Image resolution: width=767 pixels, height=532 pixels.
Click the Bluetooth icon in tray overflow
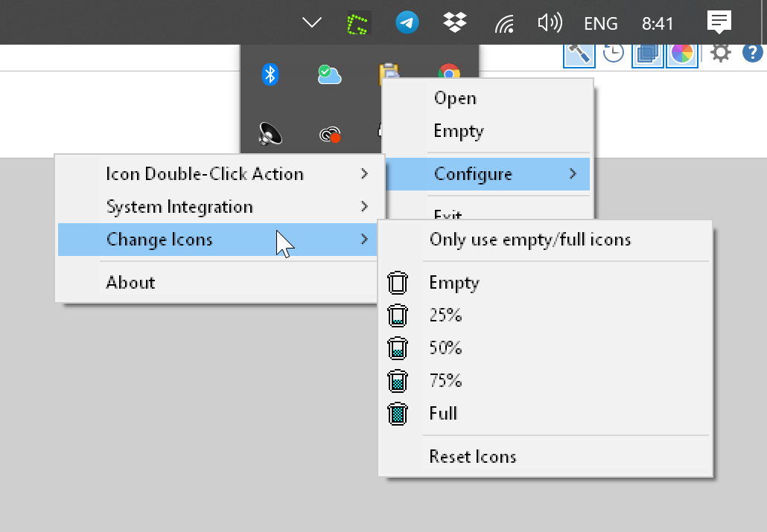[270, 74]
